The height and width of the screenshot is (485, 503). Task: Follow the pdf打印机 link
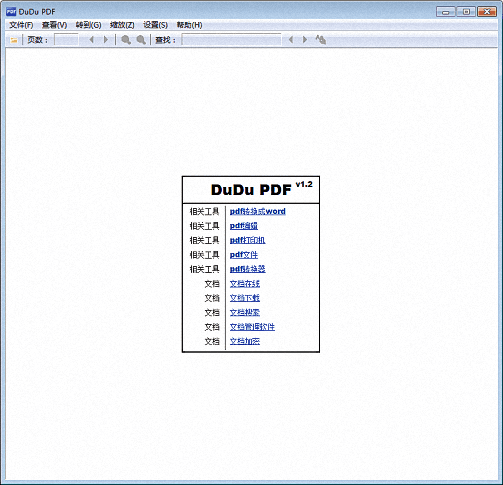pos(247,240)
